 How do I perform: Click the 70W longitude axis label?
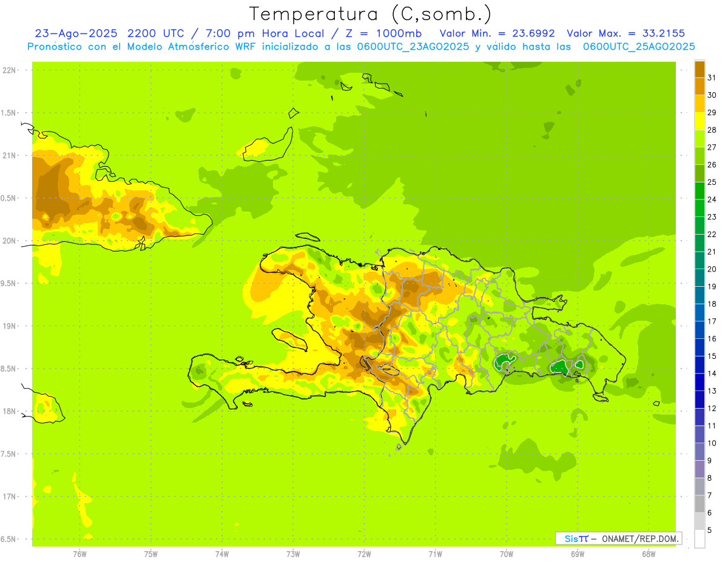[x=507, y=554]
